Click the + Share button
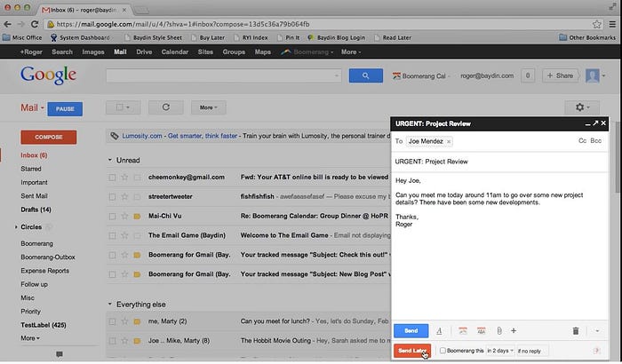 [560, 75]
